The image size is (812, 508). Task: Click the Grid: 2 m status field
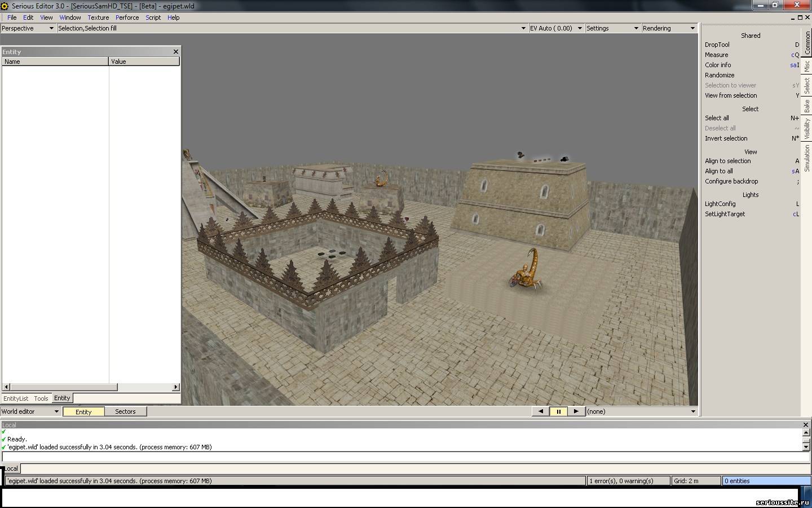pos(696,481)
